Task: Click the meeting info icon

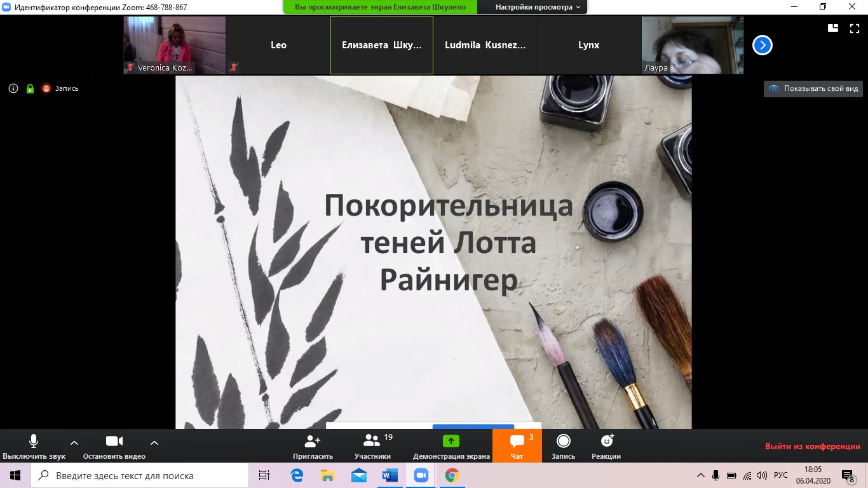Action: point(13,88)
